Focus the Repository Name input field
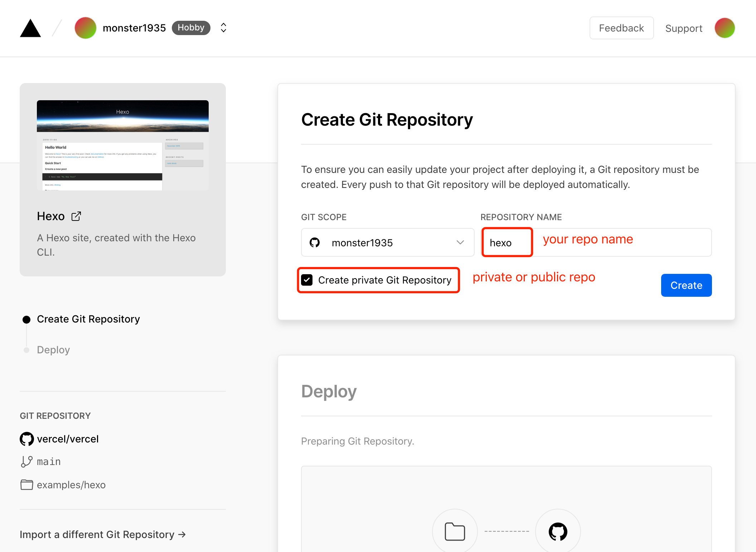The image size is (756, 552). [596, 242]
